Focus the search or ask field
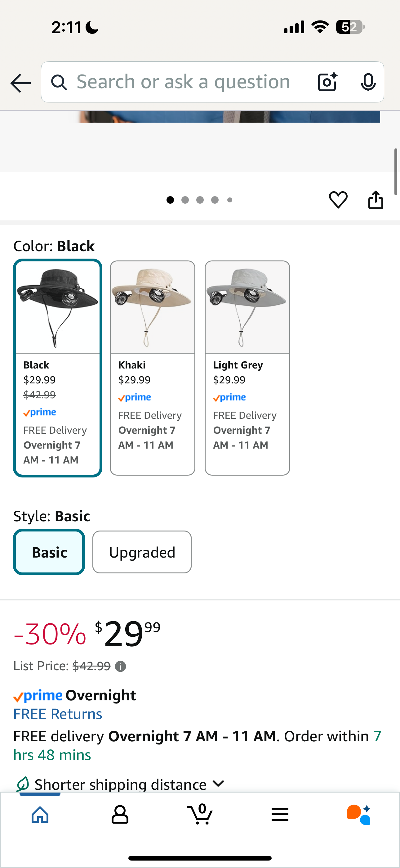 click(x=184, y=82)
